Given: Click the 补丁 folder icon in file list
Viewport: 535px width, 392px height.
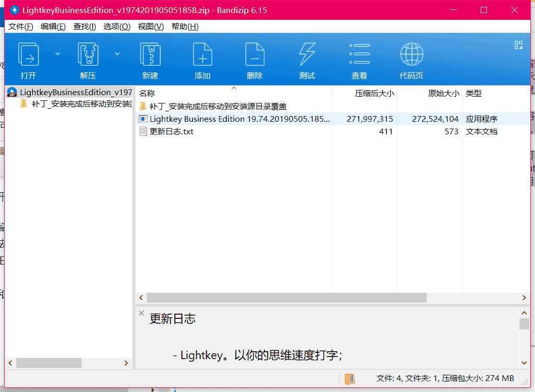Looking at the screenshot, I should pos(143,106).
